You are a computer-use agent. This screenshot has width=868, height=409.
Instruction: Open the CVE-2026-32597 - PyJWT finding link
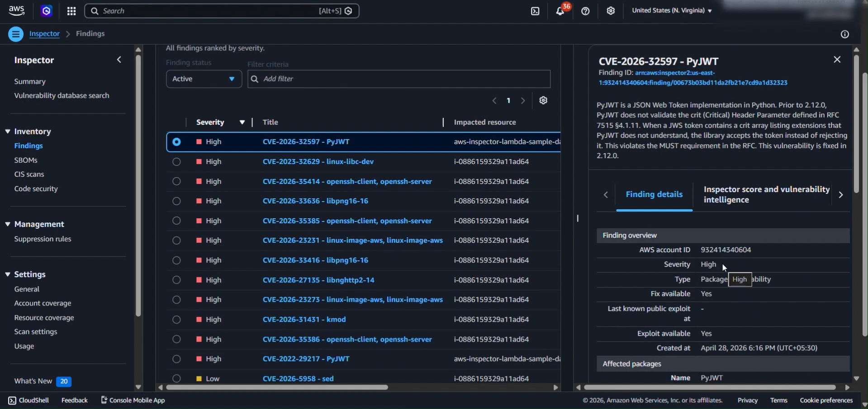(x=306, y=141)
